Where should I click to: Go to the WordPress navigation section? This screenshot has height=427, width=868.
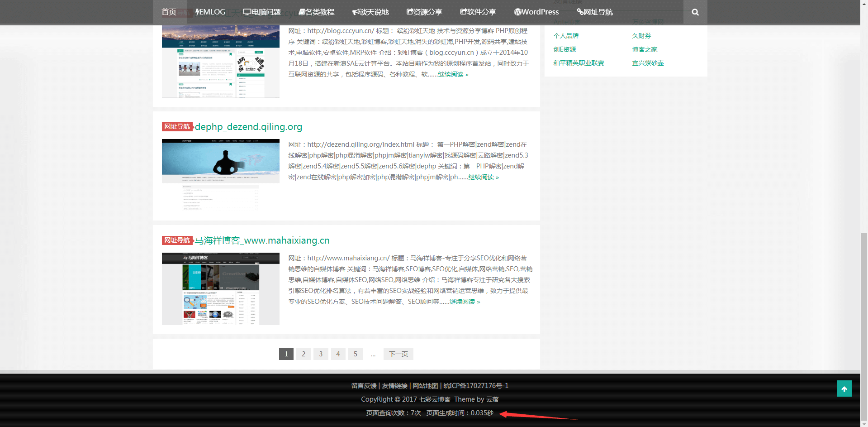point(536,12)
